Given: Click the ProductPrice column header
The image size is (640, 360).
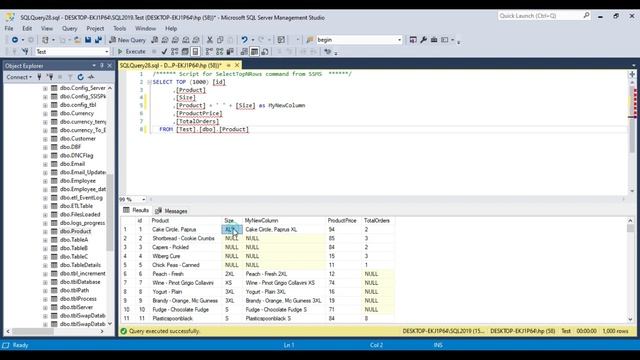Looking at the screenshot, I should (x=342, y=220).
